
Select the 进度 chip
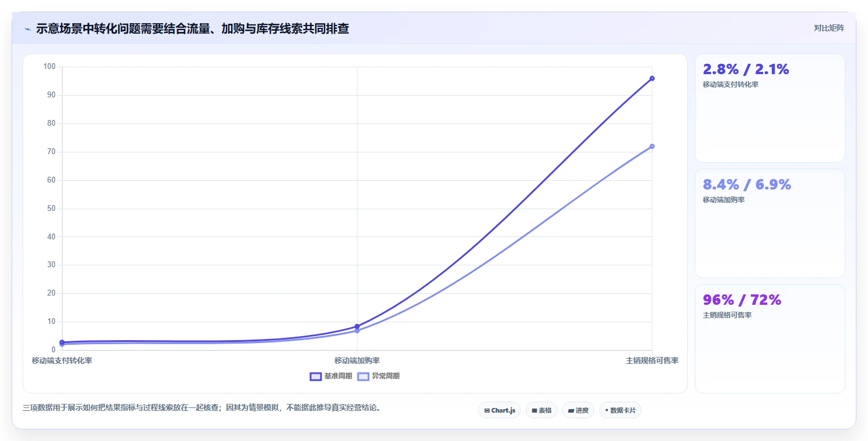tap(578, 410)
